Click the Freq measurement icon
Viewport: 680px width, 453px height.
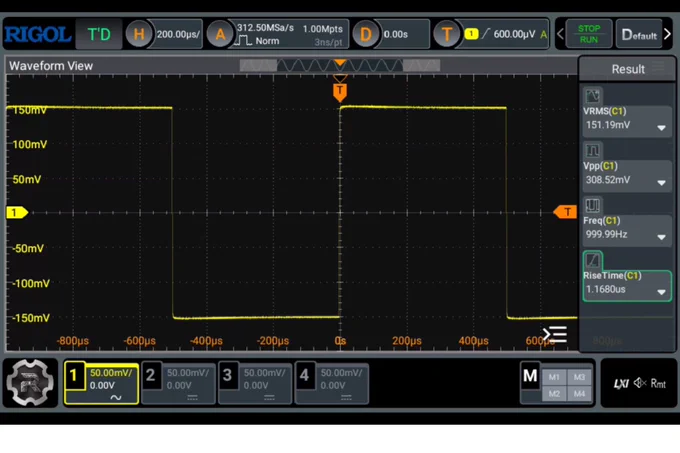[x=592, y=205]
